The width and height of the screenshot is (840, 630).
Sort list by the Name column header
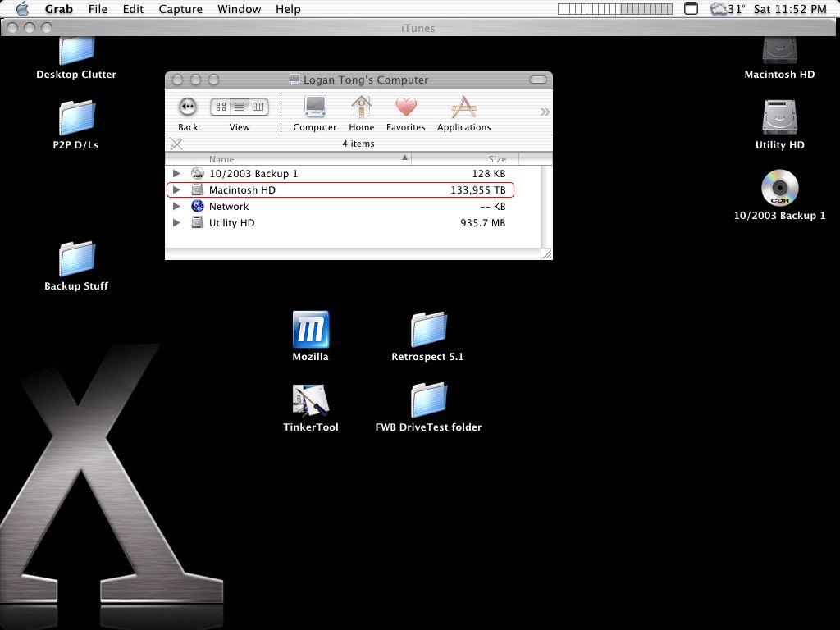click(288, 159)
